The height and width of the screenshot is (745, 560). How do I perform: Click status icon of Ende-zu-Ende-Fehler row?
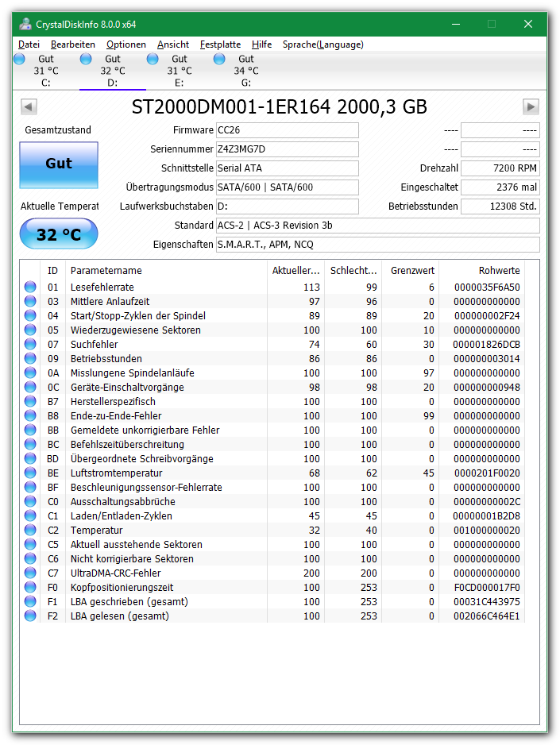click(30, 415)
